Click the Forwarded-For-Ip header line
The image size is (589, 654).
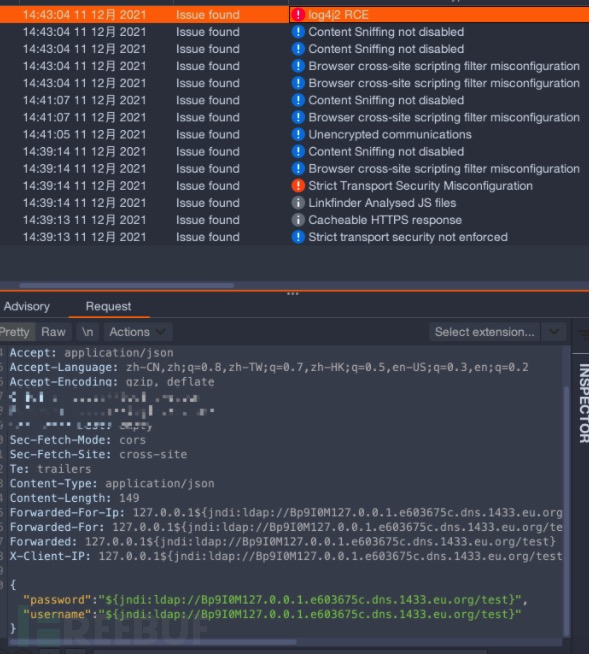click(x=286, y=513)
